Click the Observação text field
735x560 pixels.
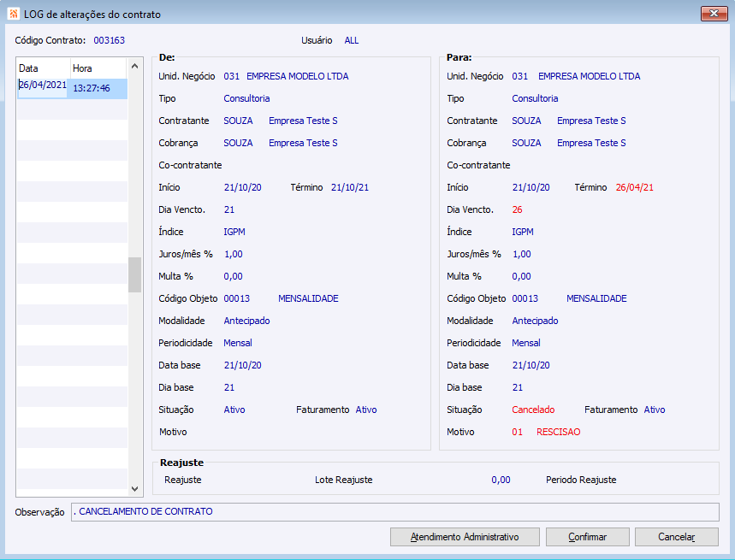pos(395,512)
